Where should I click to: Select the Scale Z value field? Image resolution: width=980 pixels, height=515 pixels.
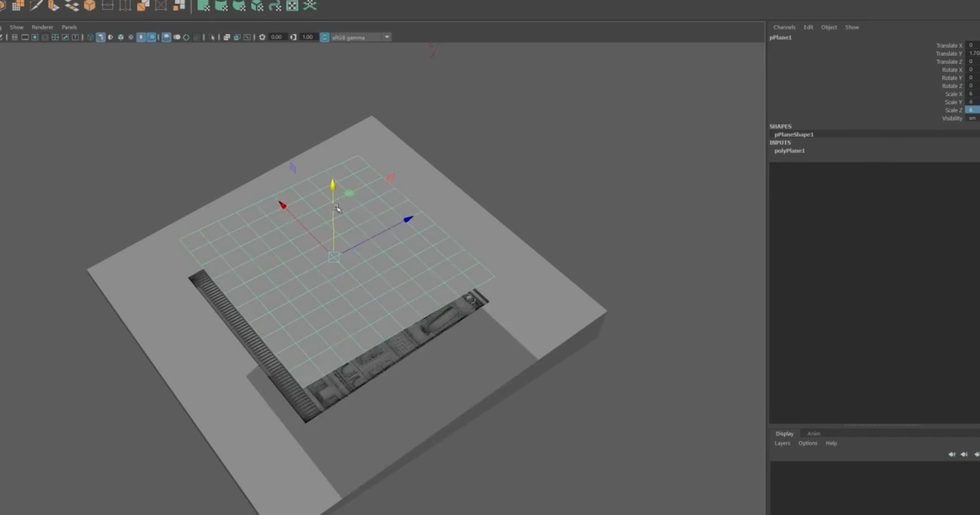point(973,110)
